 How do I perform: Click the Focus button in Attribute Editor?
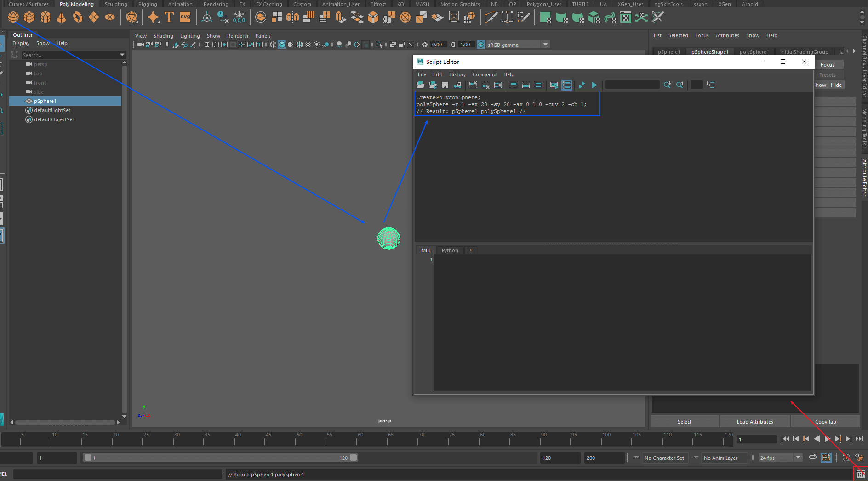[x=827, y=65]
